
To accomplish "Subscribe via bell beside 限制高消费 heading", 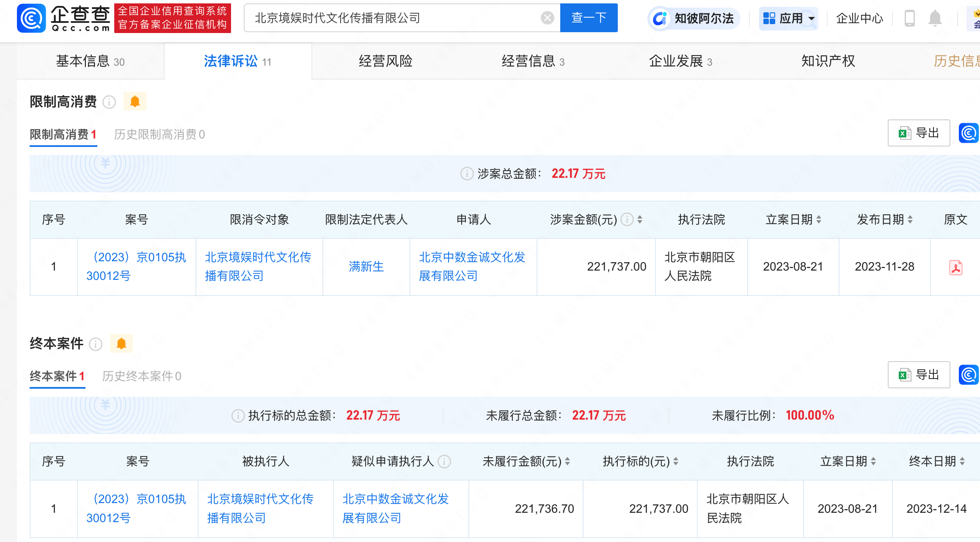I will coord(135,102).
